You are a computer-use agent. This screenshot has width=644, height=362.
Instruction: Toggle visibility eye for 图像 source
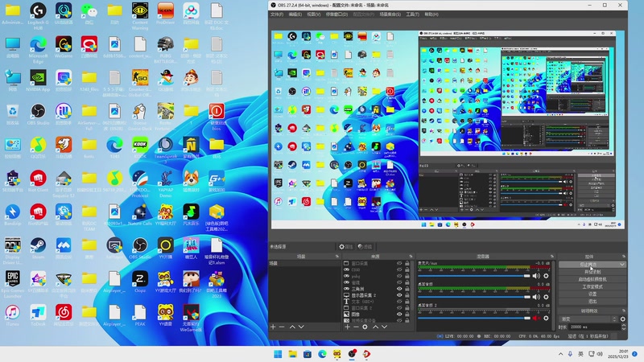[x=399, y=314]
